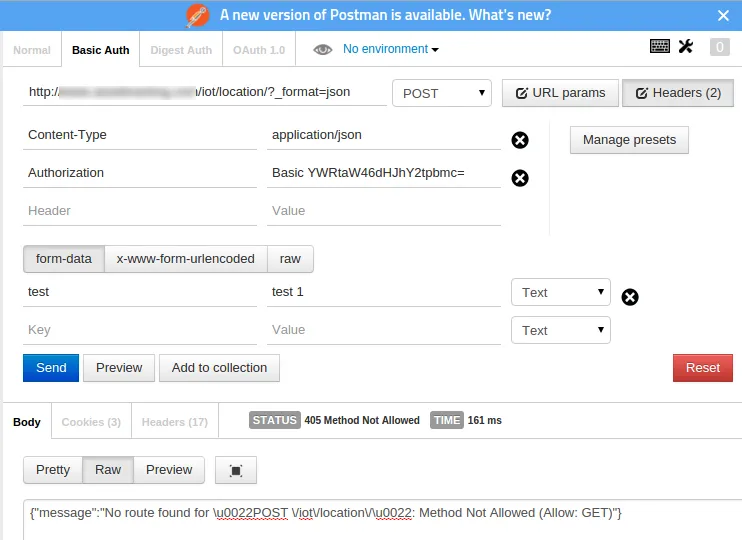742x540 pixels.
Task: Send the request
Action: click(x=51, y=368)
